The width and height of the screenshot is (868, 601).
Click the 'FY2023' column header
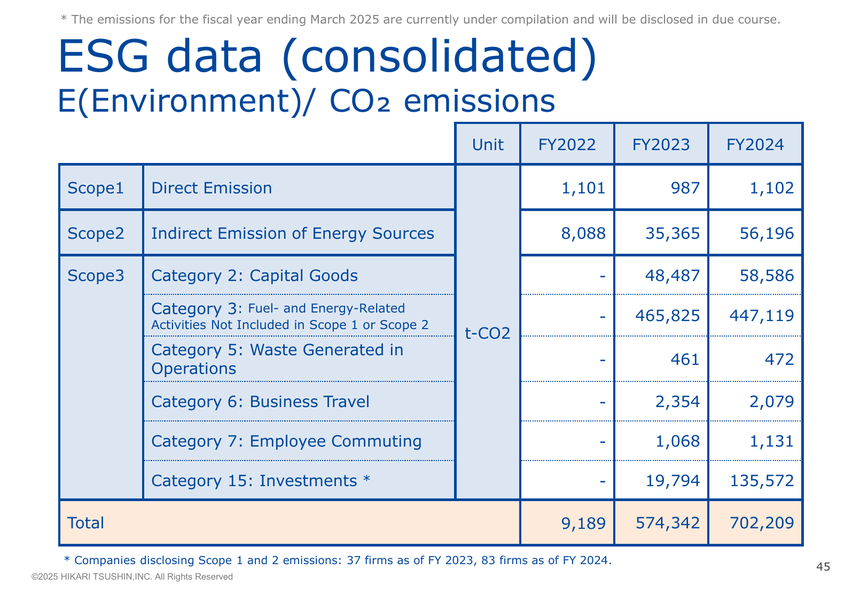(661, 144)
